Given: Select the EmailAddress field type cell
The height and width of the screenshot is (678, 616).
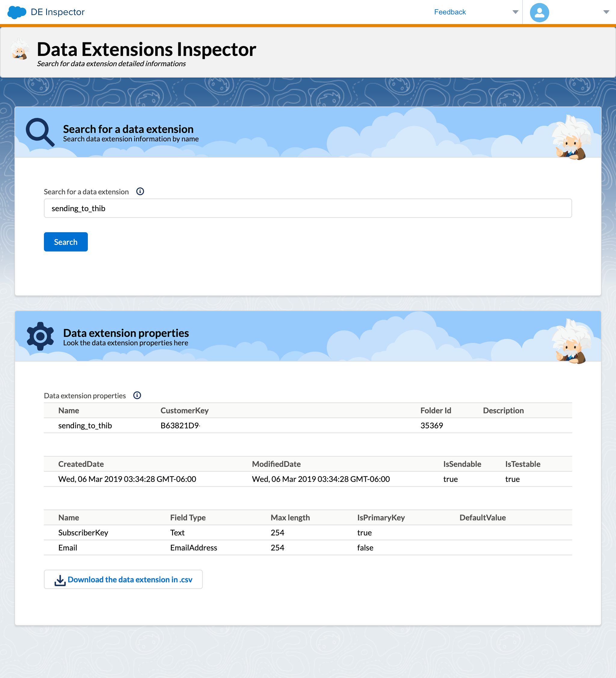Looking at the screenshot, I should point(194,547).
